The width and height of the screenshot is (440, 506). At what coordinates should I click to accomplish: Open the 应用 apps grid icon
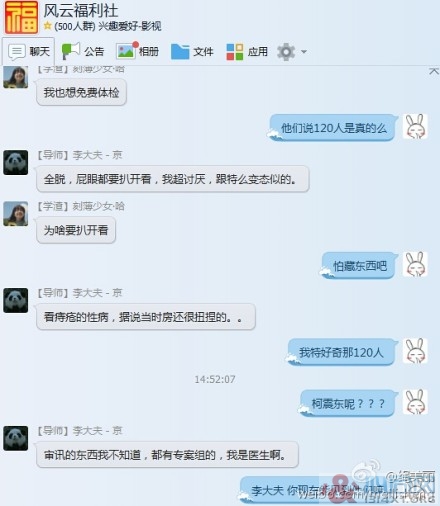[235, 52]
